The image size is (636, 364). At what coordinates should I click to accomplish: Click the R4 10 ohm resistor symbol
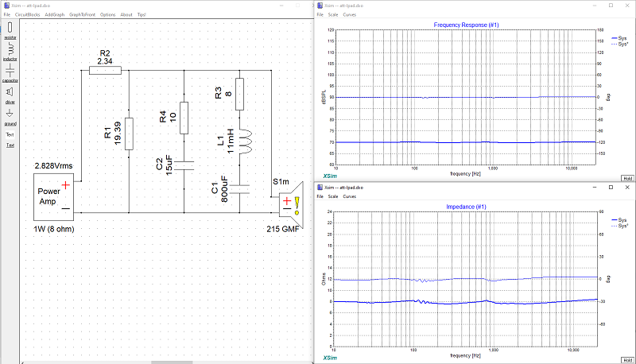pos(184,118)
